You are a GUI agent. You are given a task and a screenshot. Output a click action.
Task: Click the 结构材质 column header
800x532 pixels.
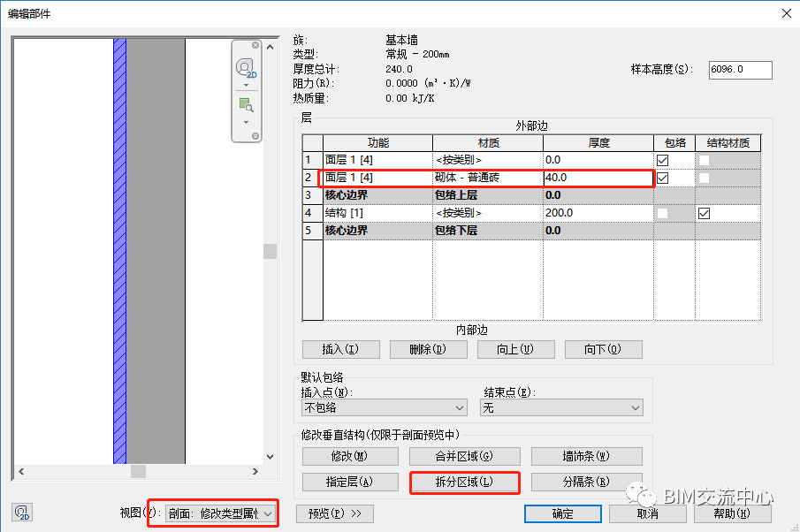728,143
